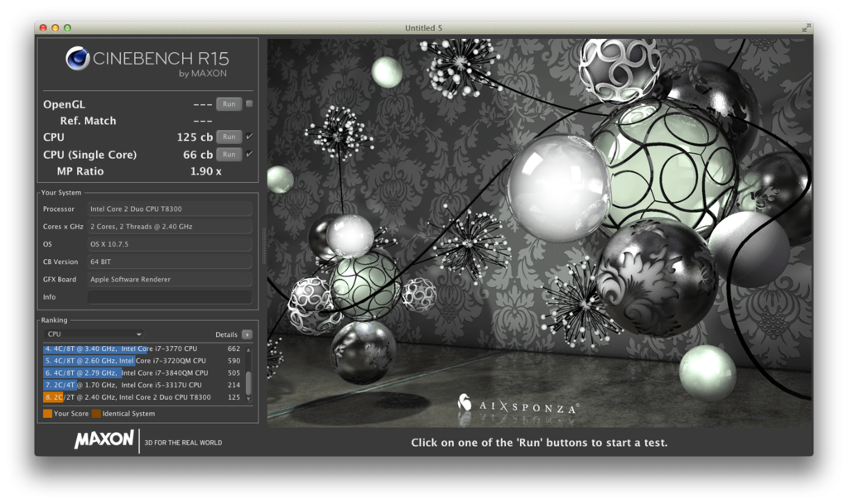Screen dimensions: 848x504
Task: Click the Cores x GHz field
Action: coord(170,226)
